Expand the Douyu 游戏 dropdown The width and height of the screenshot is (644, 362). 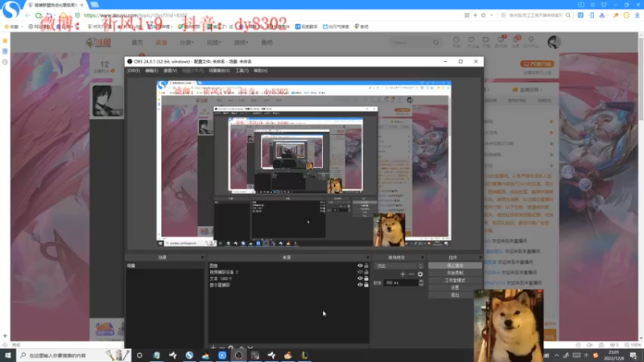241,43
